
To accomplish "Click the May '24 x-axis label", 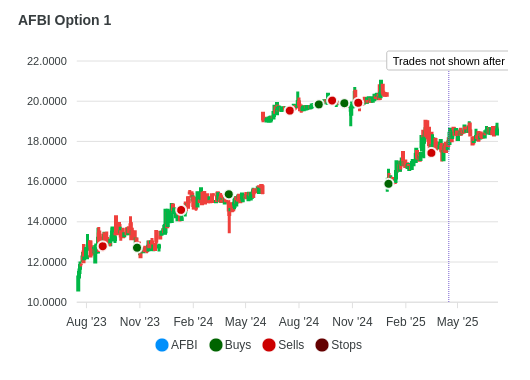I will pos(245,322).
